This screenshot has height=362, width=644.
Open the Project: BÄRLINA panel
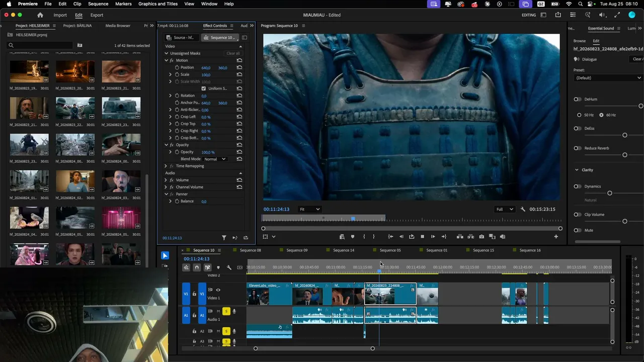(x=77, y=26)
